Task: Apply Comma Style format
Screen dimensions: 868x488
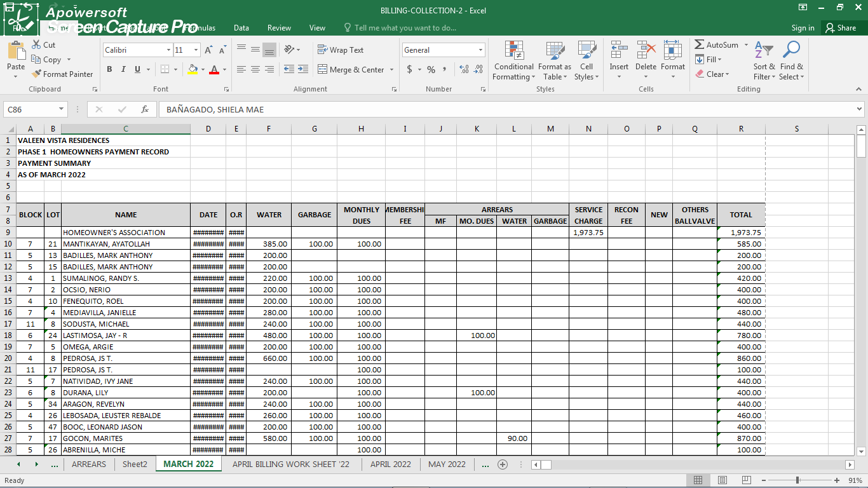Action: click(444, 69)
